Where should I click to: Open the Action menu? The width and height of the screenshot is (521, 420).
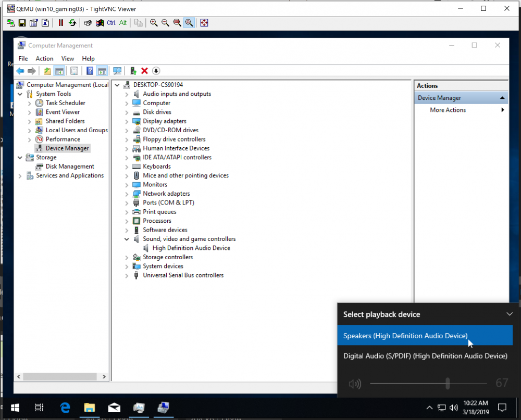click(x=44, y=59)
